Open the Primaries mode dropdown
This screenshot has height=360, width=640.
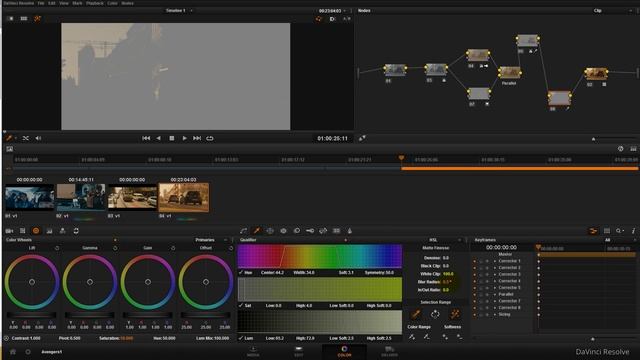210,240
